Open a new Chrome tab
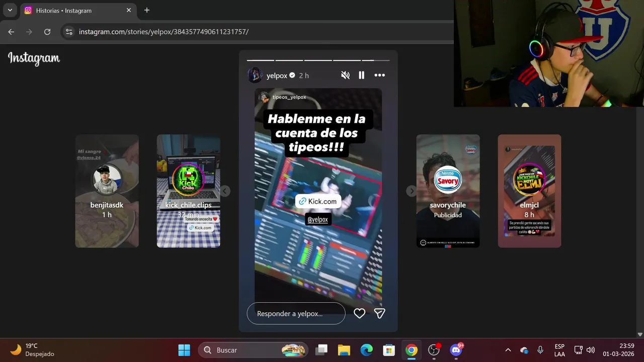644x362 pixels. tap(147, 10)
